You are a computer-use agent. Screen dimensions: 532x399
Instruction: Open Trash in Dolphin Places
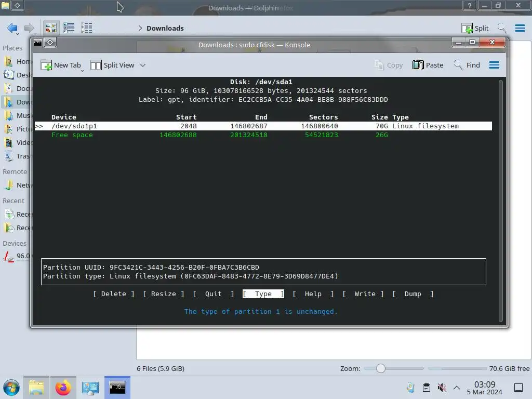tap(18, 156)
